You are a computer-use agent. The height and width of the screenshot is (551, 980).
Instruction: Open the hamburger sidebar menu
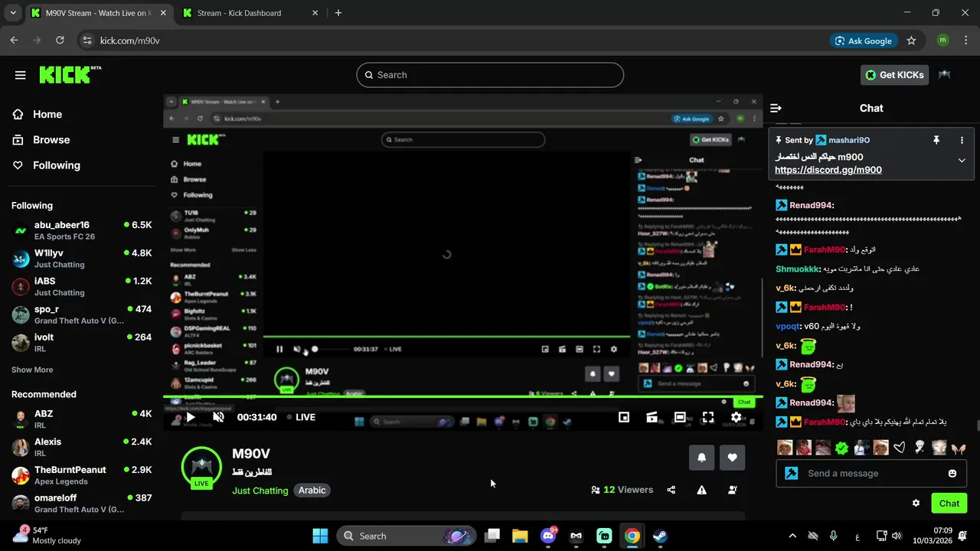click(21, 75)
